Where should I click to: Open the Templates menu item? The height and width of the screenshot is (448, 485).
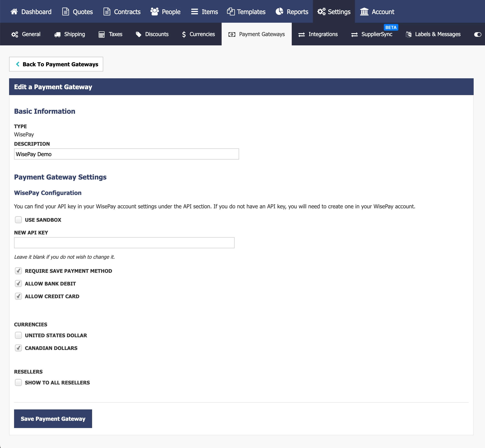pos(246,11)
